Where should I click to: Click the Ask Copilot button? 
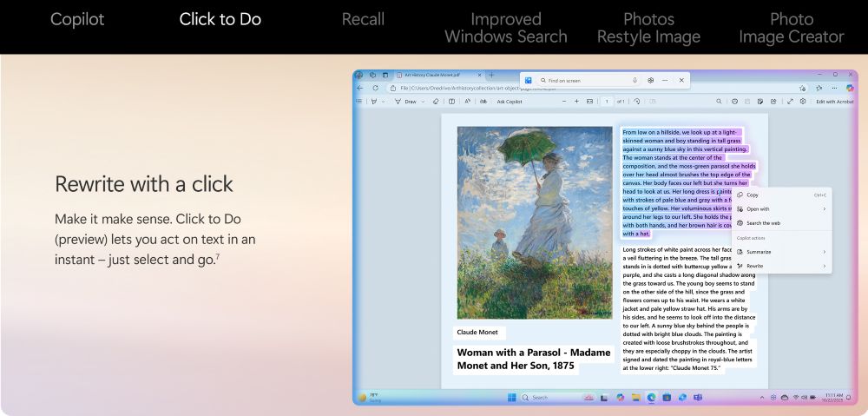(x=510, y=102)
